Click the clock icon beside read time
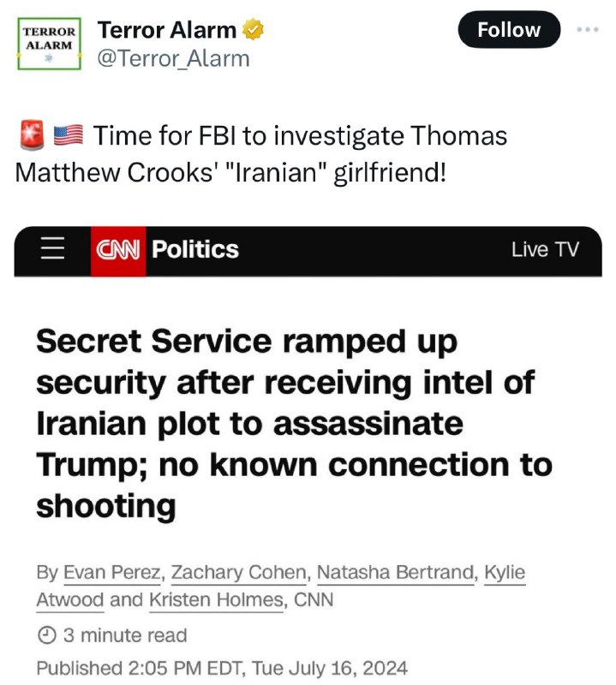This screenshot has height=685, width=616. pyautogui.click(x=47, y=635)
